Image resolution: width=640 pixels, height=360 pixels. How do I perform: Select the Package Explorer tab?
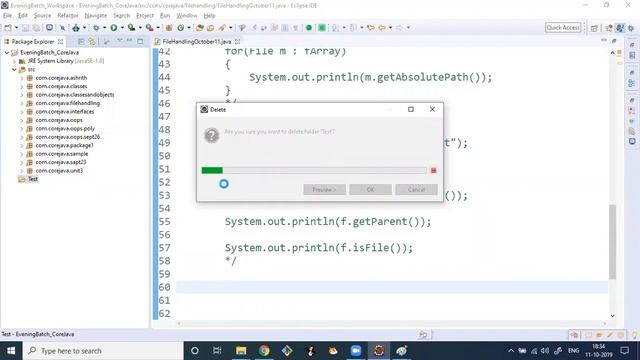click(x=33, y=42)
